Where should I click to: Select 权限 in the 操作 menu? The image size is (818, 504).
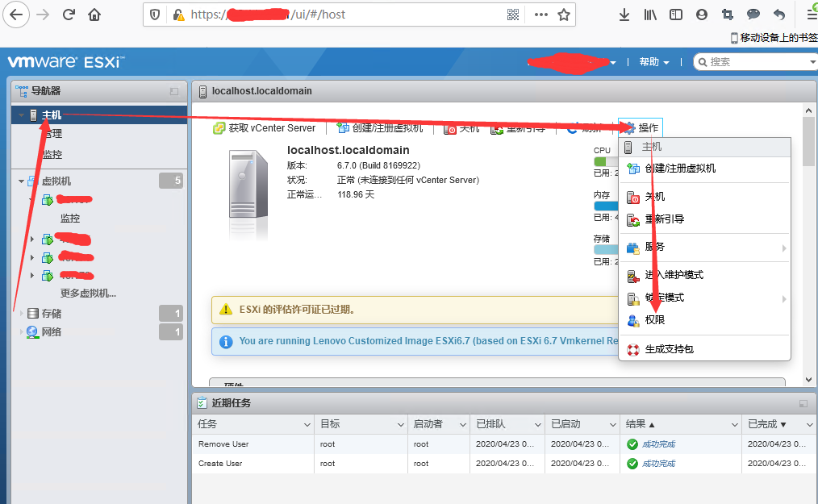pos(704,320)
